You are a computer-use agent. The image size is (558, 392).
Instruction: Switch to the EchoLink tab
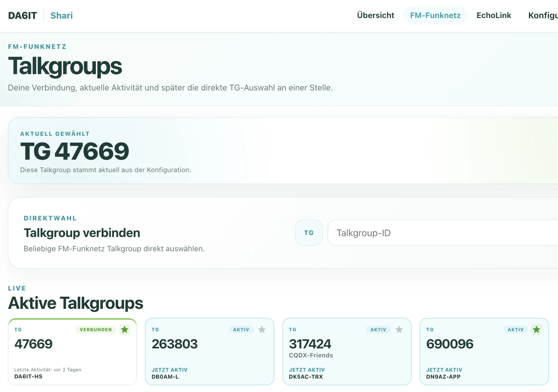click(x=494, y=15)
